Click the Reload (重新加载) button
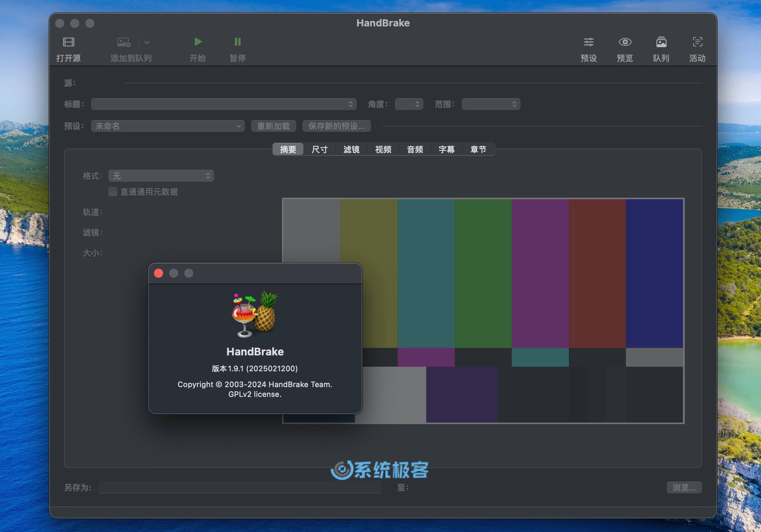 click(x=273, y=126)
